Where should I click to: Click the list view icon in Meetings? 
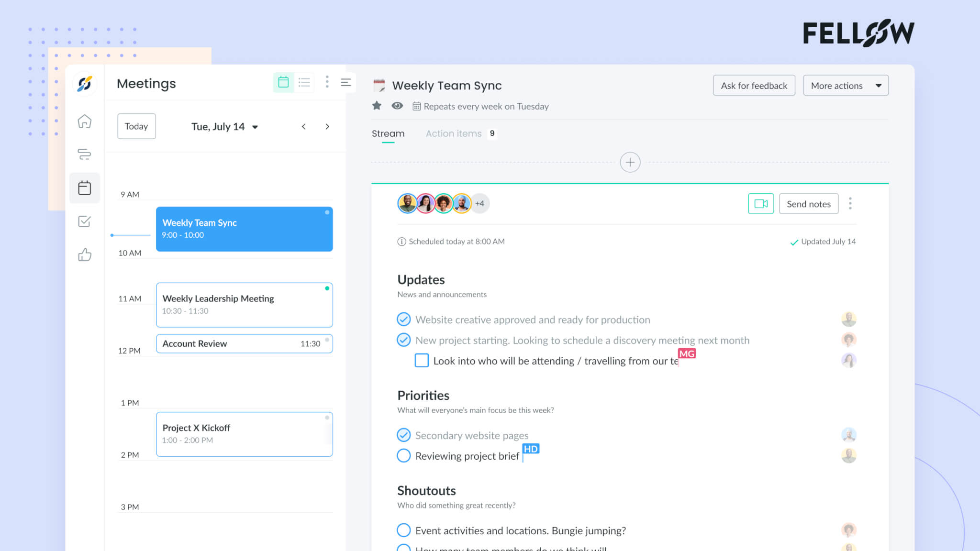click(x=304, y=82)
